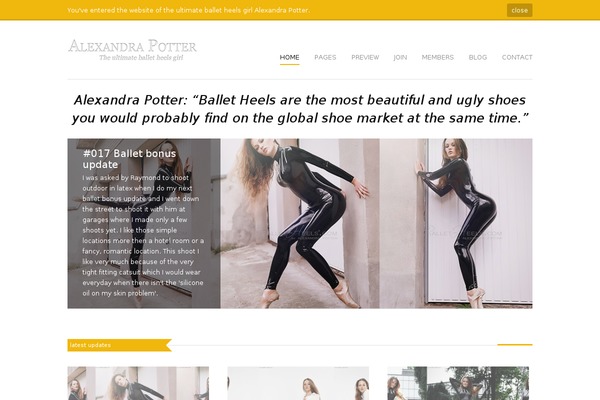Click the yellow bar right of latest updates
600x400 pixels.
pyautogui.click(x=515, y=344)
